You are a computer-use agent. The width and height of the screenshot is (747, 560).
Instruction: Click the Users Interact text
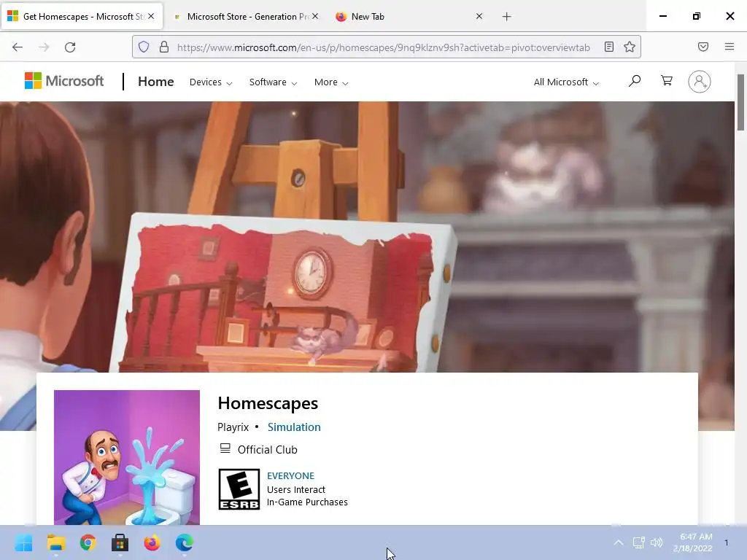click(296, 489)
